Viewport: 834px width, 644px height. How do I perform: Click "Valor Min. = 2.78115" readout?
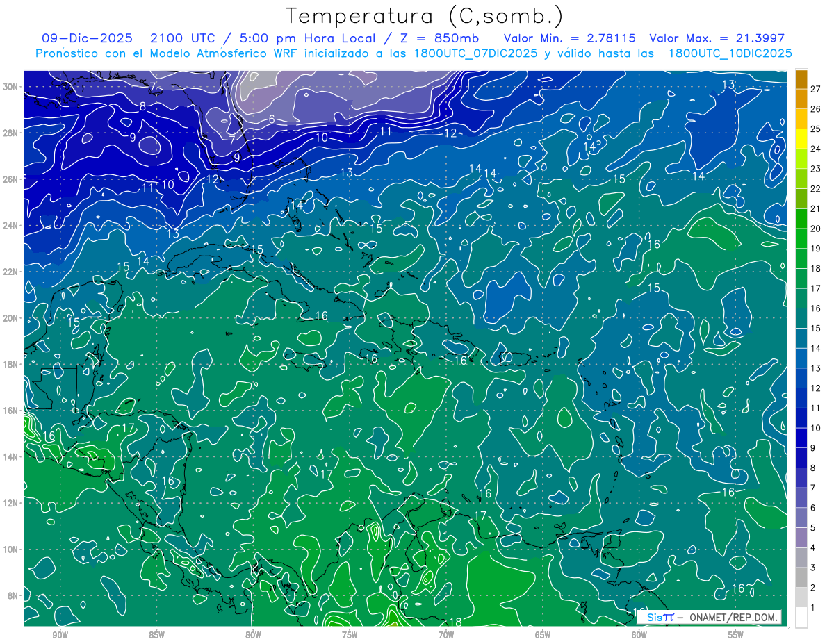569,38
